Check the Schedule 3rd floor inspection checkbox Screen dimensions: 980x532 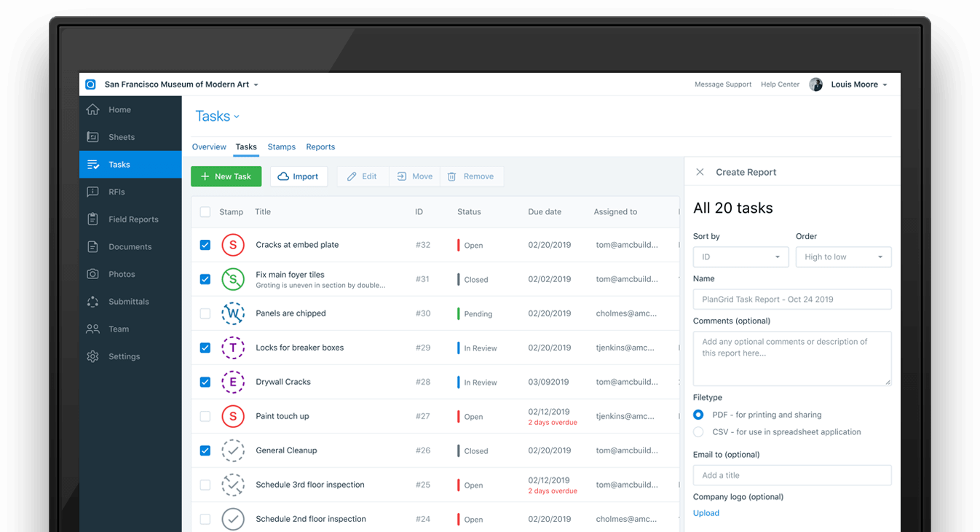[205, 485]
